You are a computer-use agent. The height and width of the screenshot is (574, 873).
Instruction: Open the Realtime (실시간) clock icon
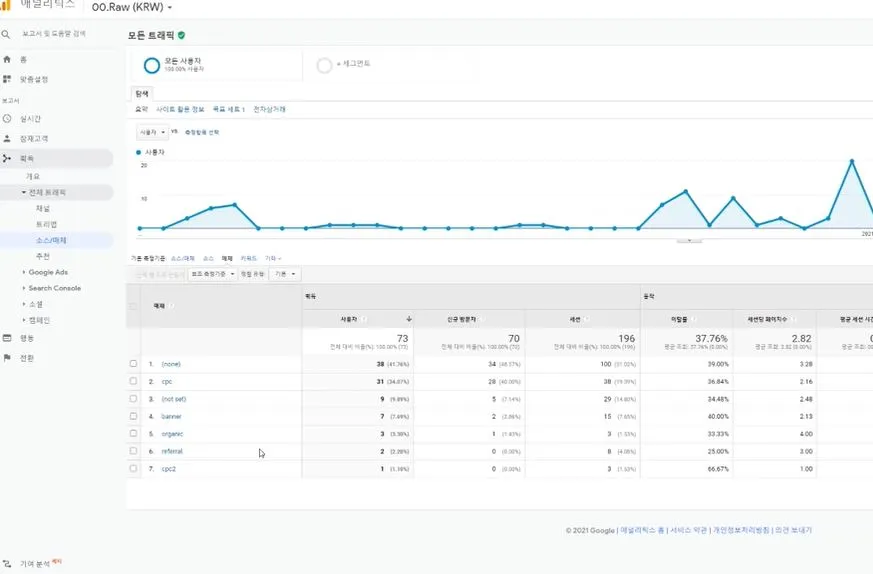(x=7, y=119)
